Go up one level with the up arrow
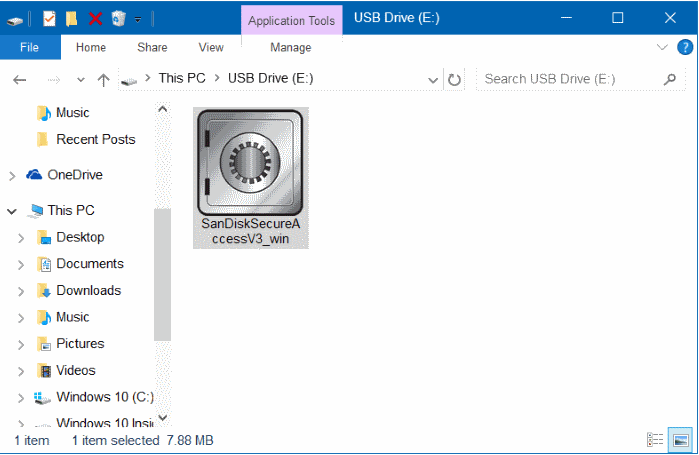 pos(103,80)
